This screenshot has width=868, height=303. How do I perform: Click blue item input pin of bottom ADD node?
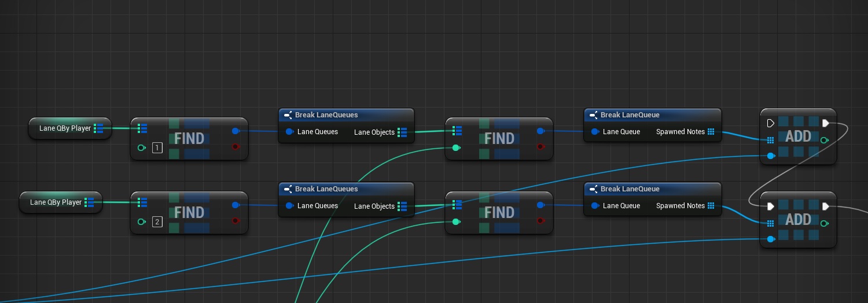[x=770, y=239]
